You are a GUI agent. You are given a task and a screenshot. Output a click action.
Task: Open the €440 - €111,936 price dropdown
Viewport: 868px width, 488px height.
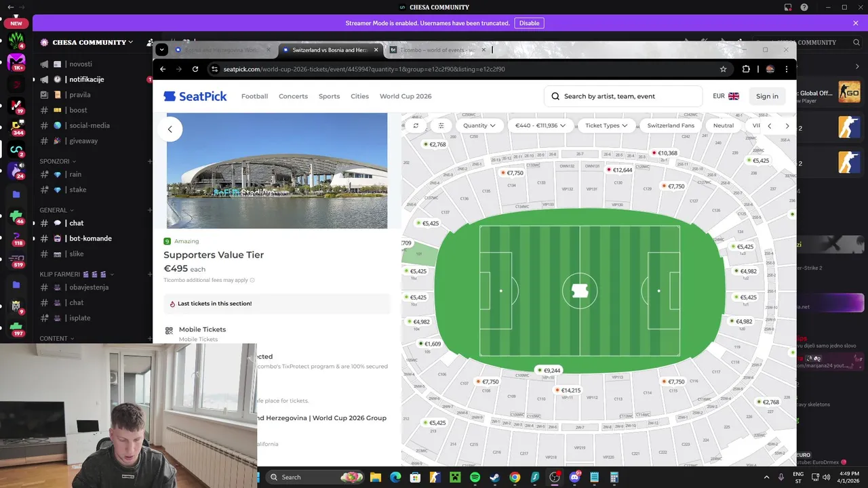540,125
